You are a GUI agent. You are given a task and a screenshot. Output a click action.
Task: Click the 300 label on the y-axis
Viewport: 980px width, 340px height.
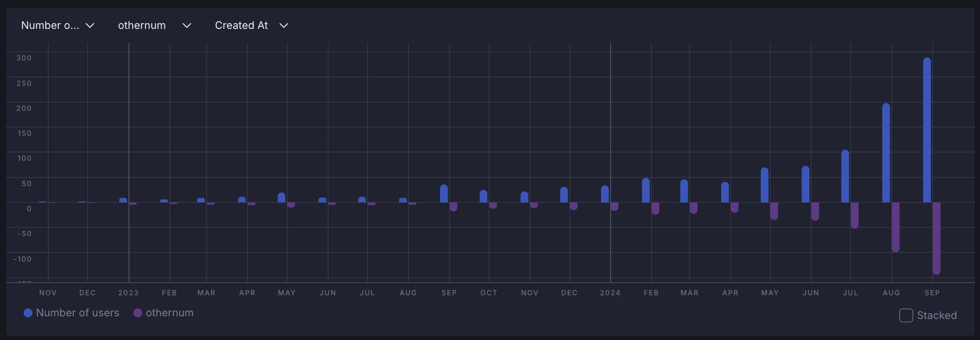(x=24, y=58)
